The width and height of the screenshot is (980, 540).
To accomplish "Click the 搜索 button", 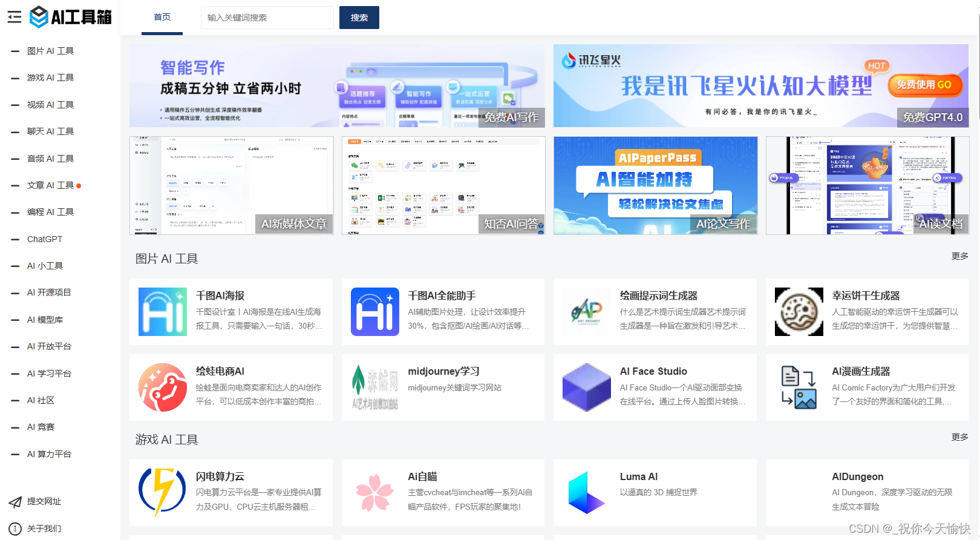I will click(359, 18).
